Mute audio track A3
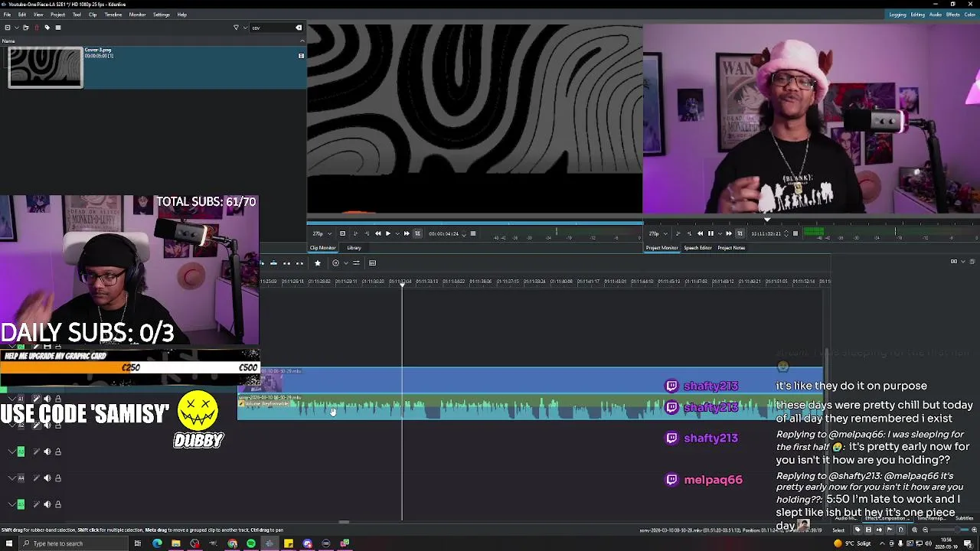Viewport: 980px width, 551px height. 47,452
